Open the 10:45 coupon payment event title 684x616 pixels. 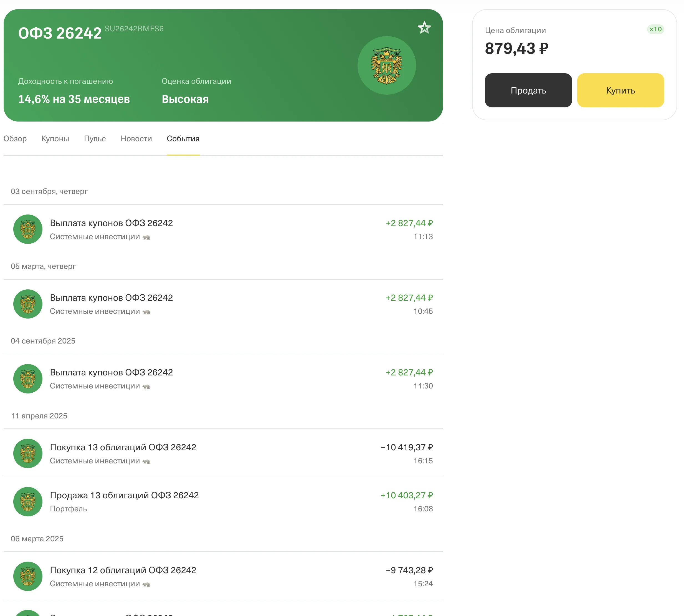pos(111,298)
